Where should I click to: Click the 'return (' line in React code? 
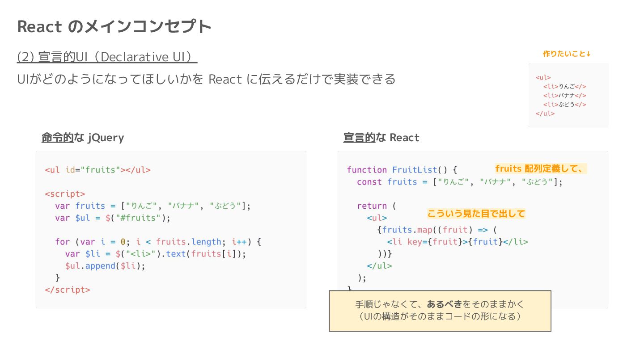tap(376, 206)
